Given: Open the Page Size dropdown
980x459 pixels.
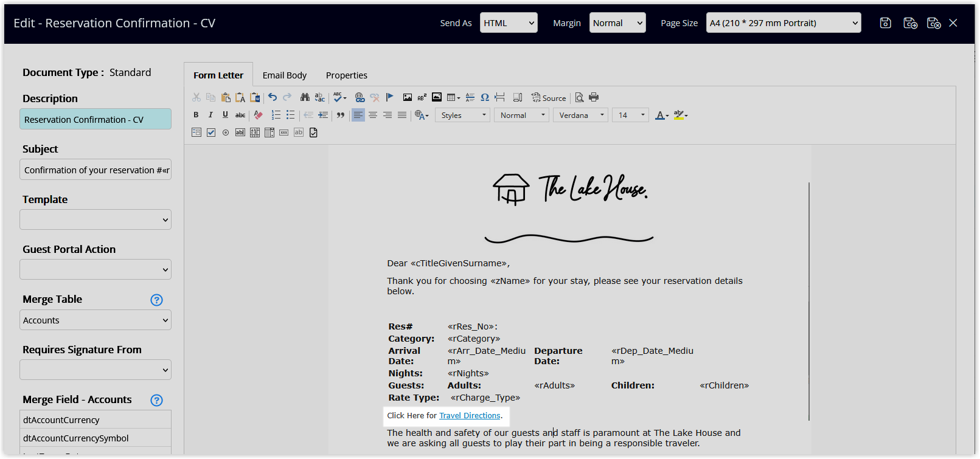Looking at the screenshot, I should (x=784, y=23).
